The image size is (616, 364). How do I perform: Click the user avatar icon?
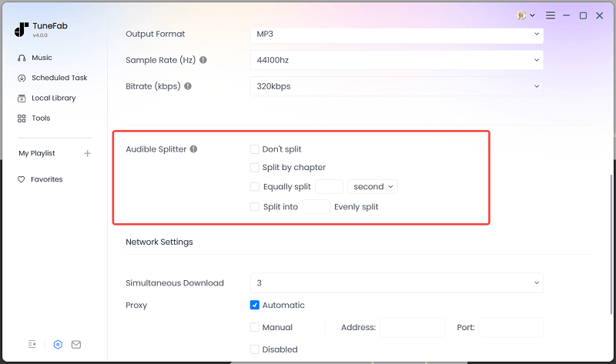523,15
